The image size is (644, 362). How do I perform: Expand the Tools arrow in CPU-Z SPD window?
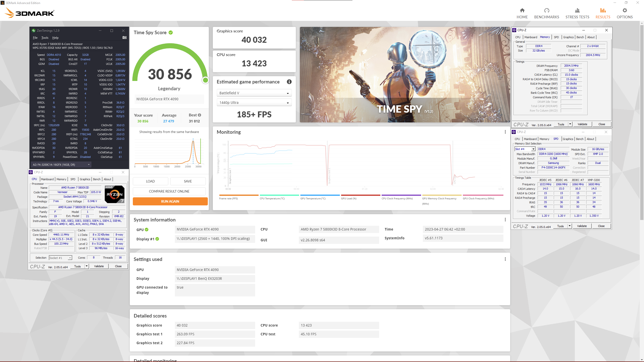[x=570, y=226]
